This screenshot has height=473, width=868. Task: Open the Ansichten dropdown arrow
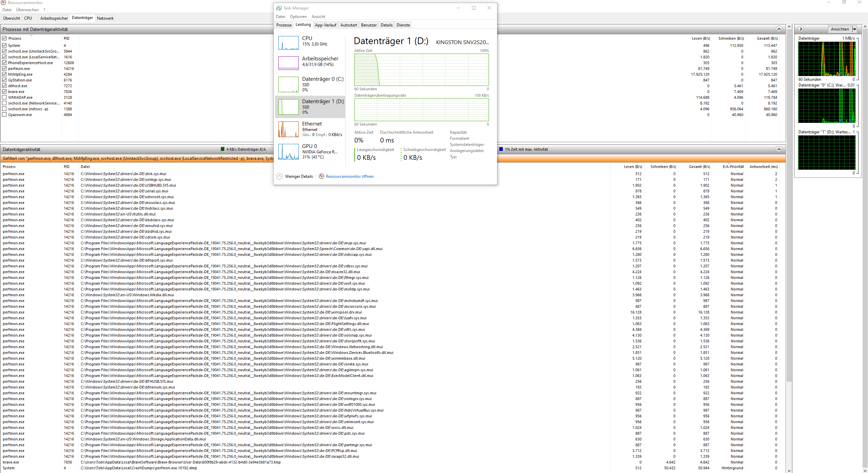tap(854, 29)
